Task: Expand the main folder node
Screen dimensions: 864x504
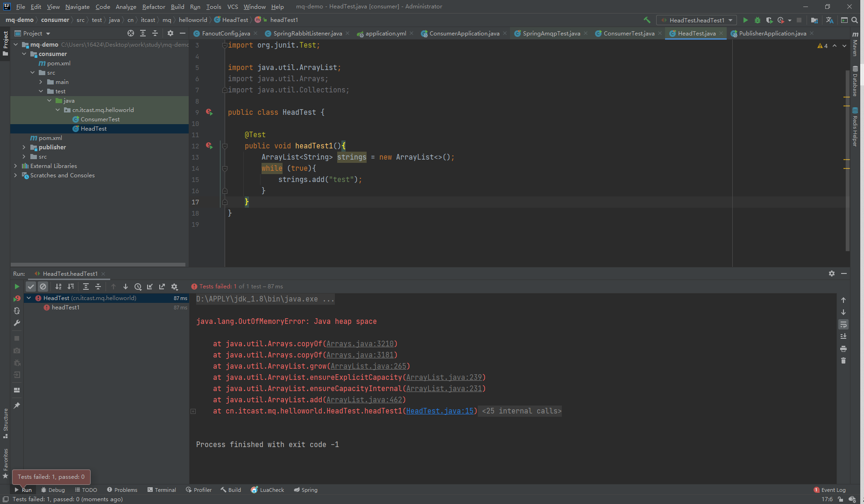Action: pyautogui.click(x=41, y=82)
